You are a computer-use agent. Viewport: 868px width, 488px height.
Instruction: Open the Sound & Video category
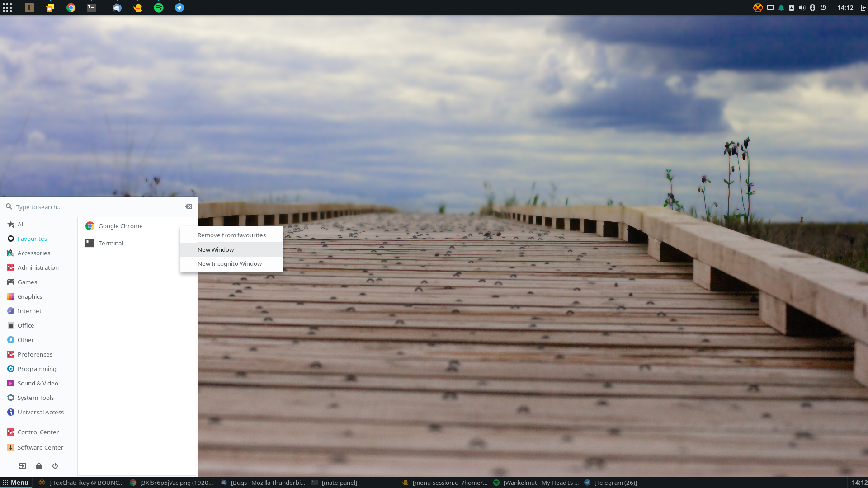[39, 383]
